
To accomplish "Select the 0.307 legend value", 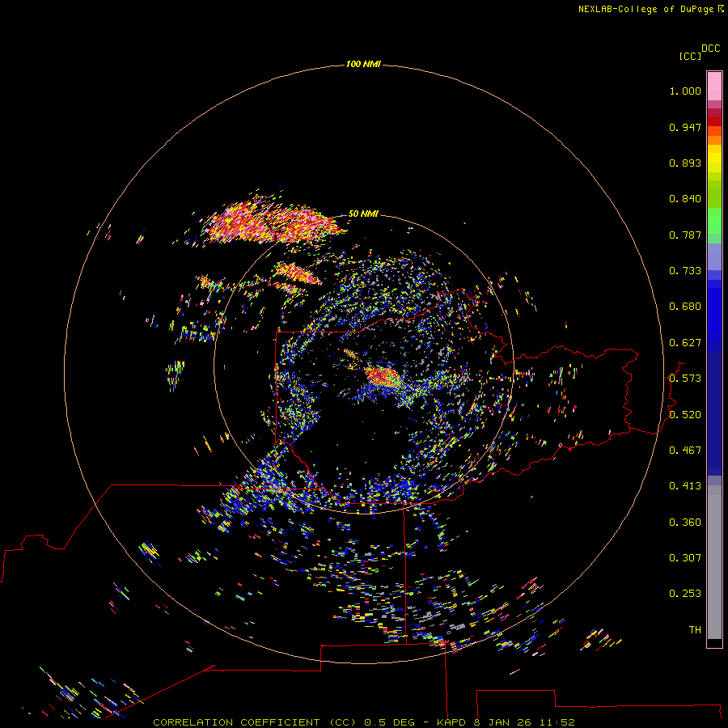I will [x=685, y=558].
